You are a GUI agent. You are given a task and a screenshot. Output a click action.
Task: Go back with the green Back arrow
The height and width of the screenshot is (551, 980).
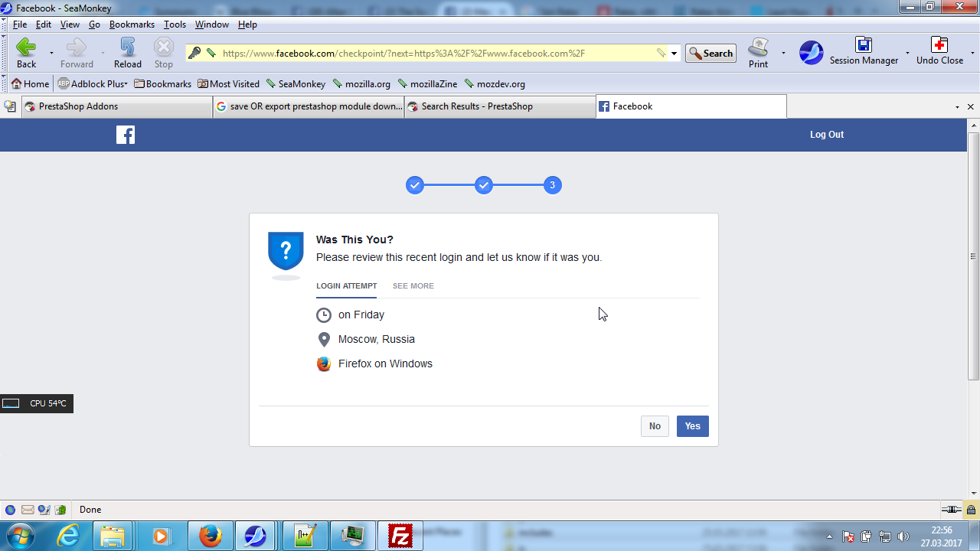click(x=26, y=53)
